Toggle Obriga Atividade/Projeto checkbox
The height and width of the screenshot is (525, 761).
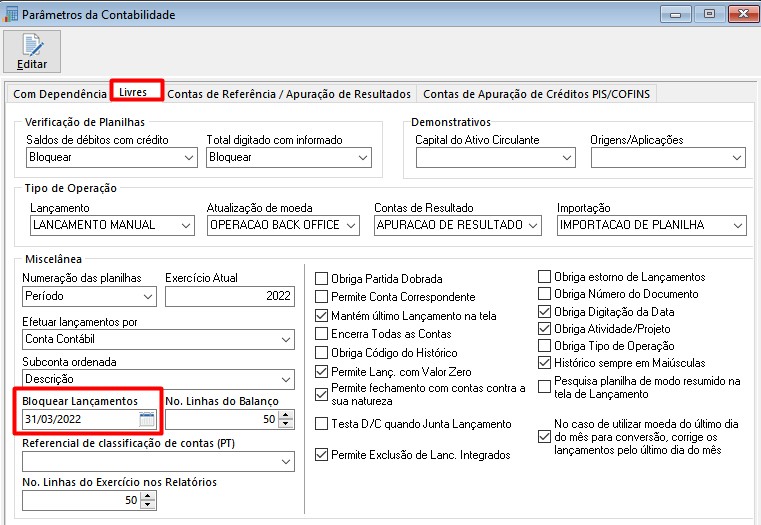545,328
